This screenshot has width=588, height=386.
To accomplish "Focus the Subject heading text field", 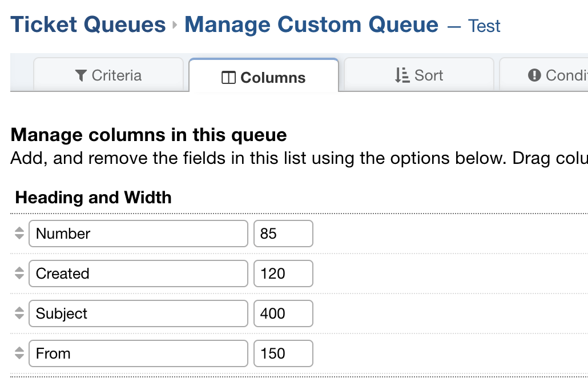I will pyautogui.click(x=138, y=313).
